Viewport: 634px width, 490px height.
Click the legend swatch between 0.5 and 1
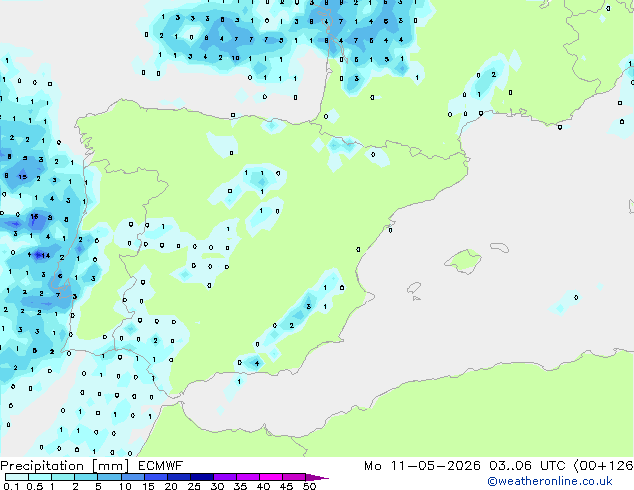(x=40, y=477)
